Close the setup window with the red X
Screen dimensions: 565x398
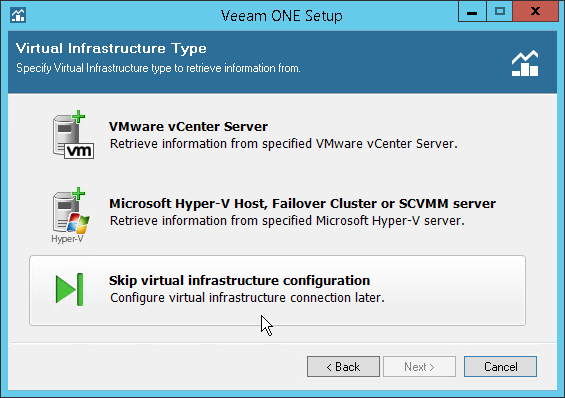tap(535, 12)
